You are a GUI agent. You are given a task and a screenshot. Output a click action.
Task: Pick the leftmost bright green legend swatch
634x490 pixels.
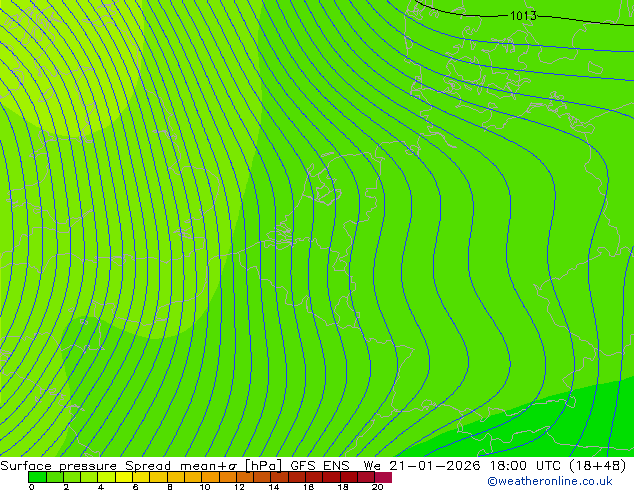[x=37, y=477]
